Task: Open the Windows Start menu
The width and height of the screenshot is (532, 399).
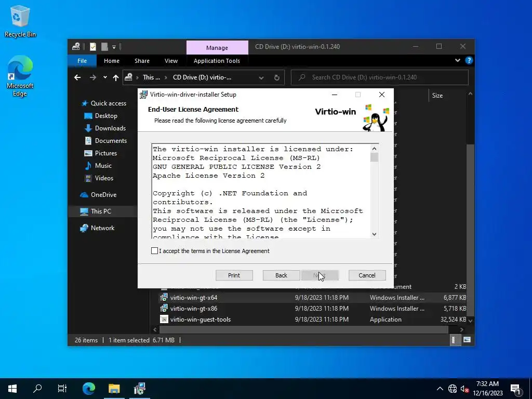Action: point(12,389)
